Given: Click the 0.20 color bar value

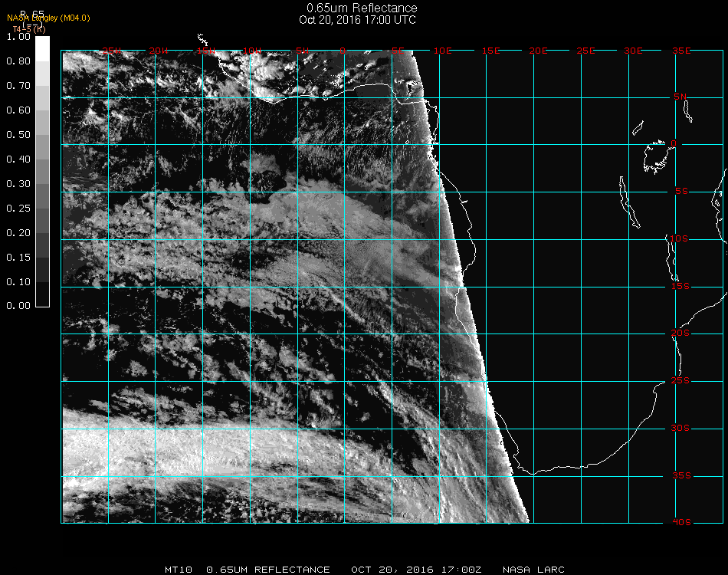Looking at the screenshot, I should coord(18,233).
